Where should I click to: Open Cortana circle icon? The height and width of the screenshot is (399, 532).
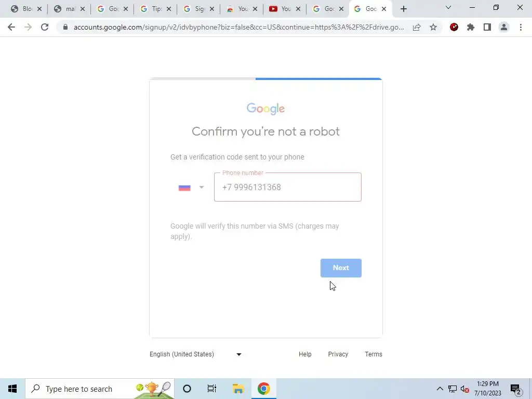coord(187,389)
